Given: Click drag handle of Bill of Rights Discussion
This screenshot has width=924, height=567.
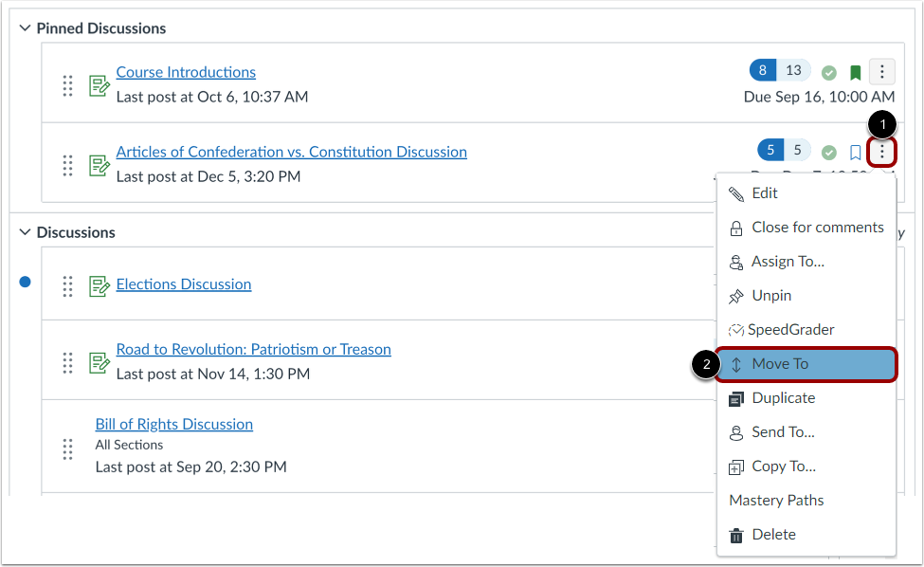Looking at the screenshot, I should point(68,449).
